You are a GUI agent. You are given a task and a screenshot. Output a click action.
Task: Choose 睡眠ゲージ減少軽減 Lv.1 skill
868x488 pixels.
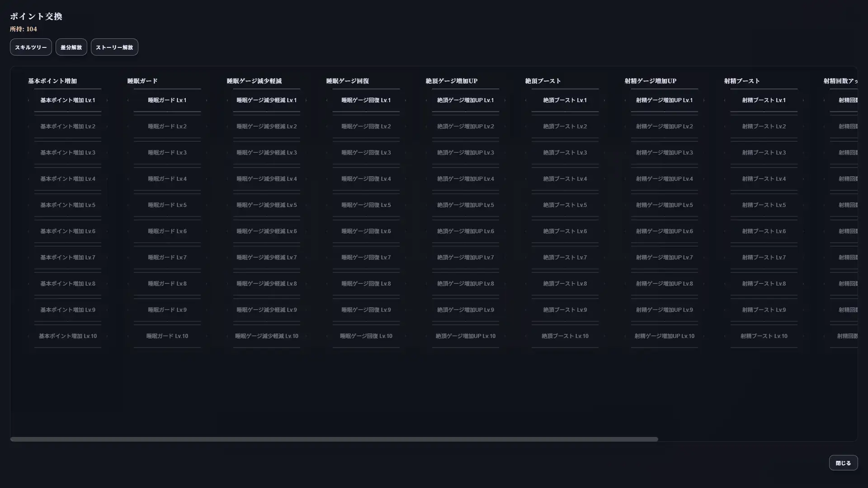tap(267, 100)
